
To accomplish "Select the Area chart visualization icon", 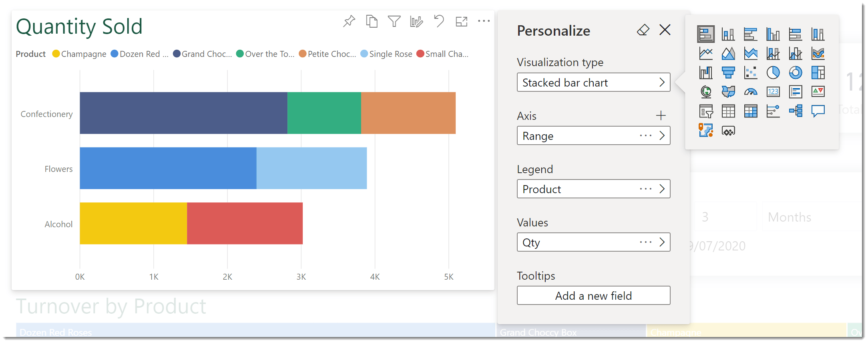I will (x=728, y=53).
